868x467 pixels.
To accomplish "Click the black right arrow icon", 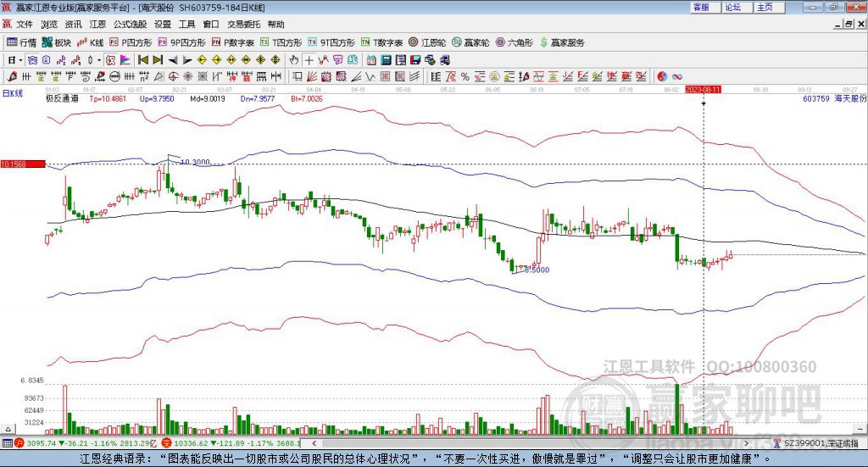I will click(x=187, y=60).
